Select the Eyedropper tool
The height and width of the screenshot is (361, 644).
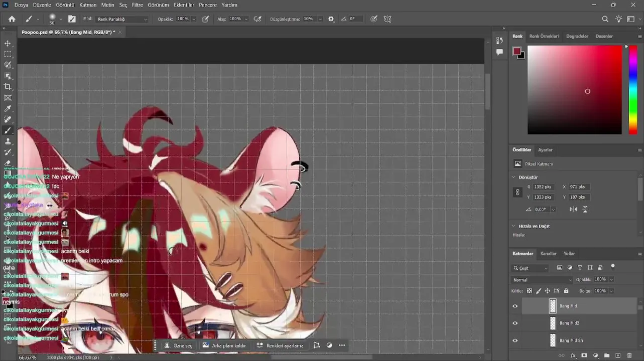click(x=8, y=109)
